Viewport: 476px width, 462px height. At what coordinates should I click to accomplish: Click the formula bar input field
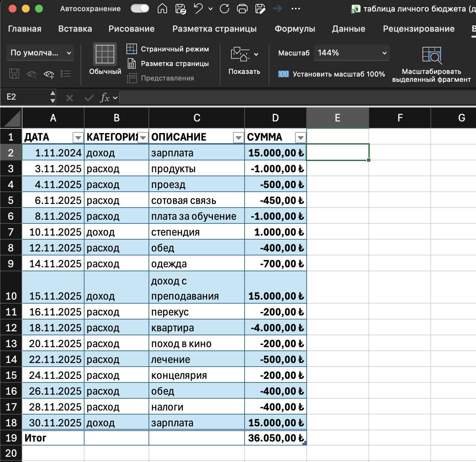[297, 98]
